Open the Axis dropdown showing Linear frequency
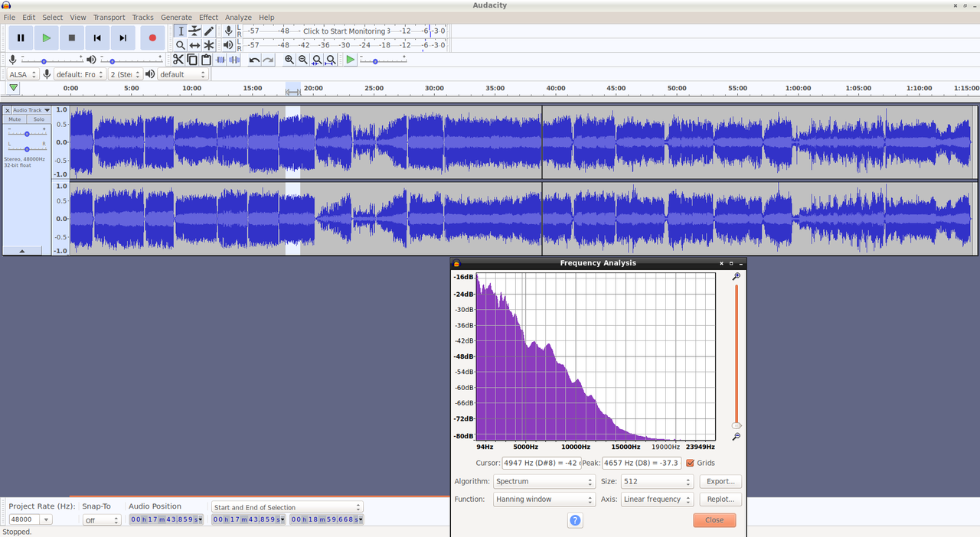980x537 pixels. (657, 500)
